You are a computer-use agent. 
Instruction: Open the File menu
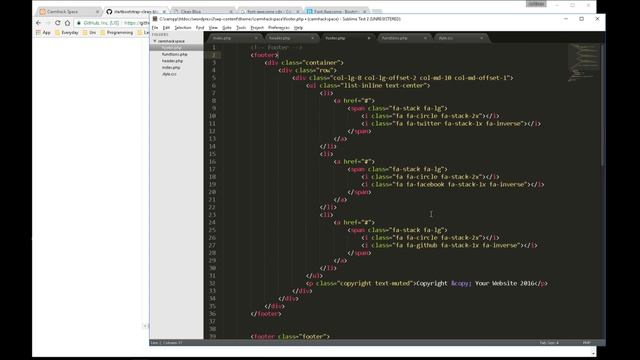(x=155, y=28)
